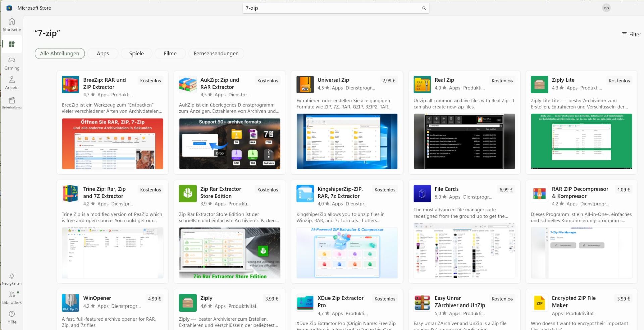
Task: Open the Ziply Lite green screenshot thumbnail
Action: pos(581,141)
